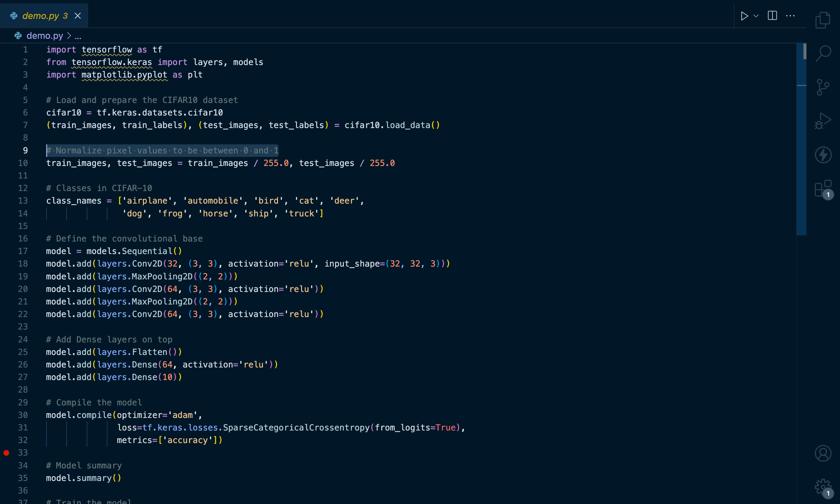Open the editor More Actions menu

(790, 16)
